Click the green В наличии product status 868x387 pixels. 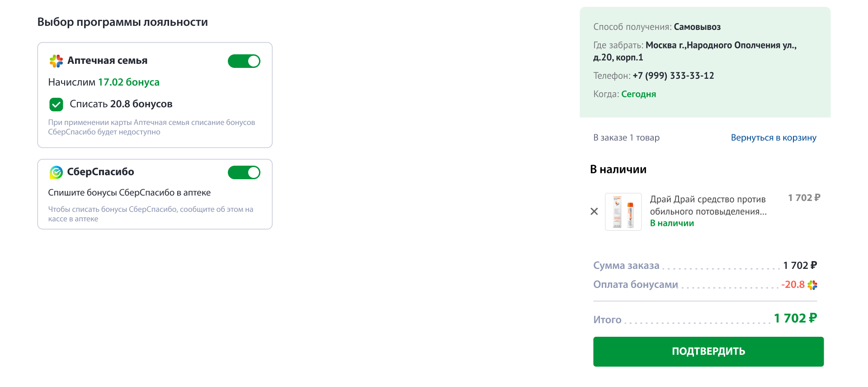672,223
